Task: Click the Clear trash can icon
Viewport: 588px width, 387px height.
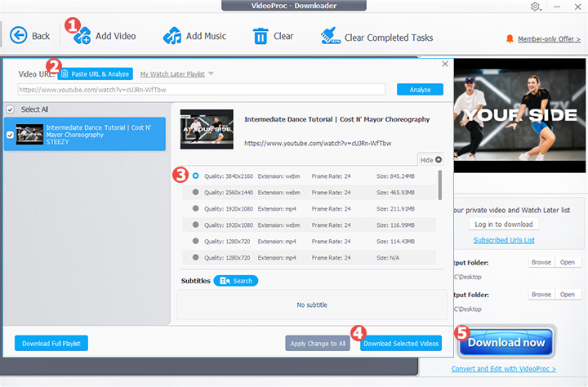Action: (x=261, y=36)
